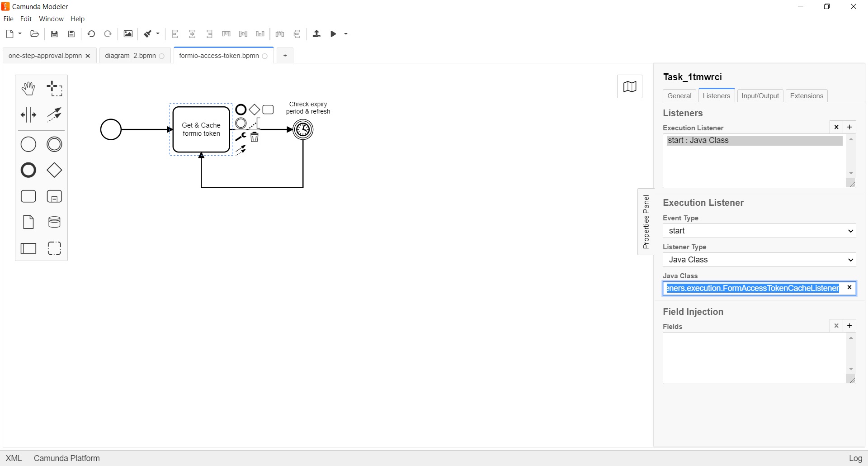Open run options dropdown arrow

click(x=346, y=34)
